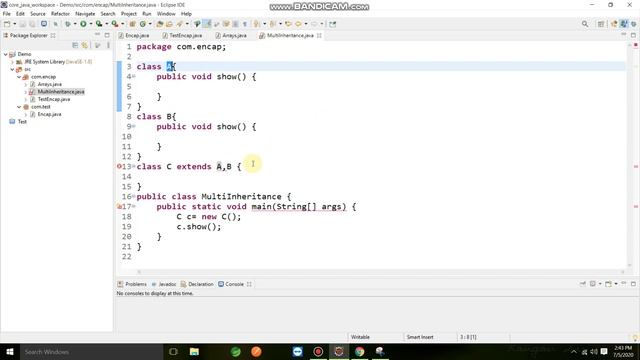
Task: Collapse the fold toggle on line 16
Action: point(134,197)
